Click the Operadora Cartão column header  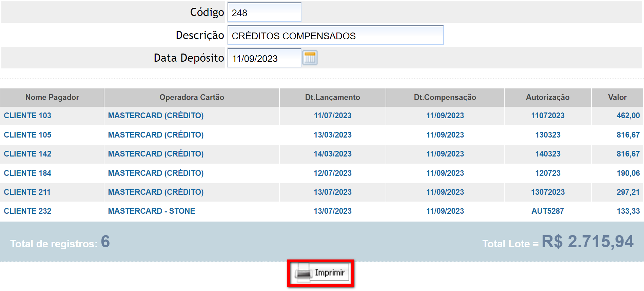(x=192, y=98)
